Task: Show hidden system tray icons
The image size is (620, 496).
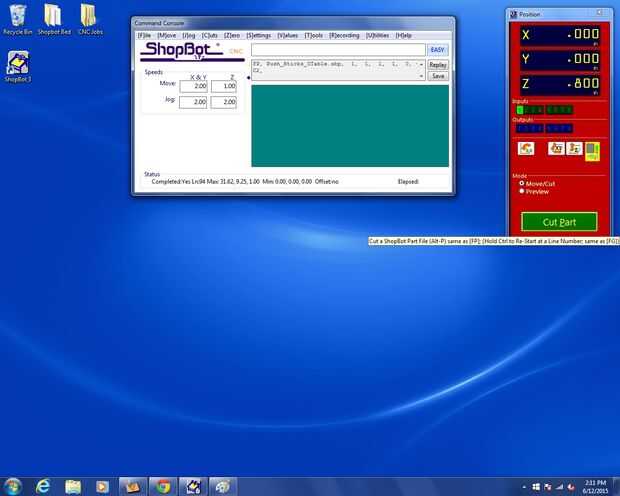Action: coord(524,487)
